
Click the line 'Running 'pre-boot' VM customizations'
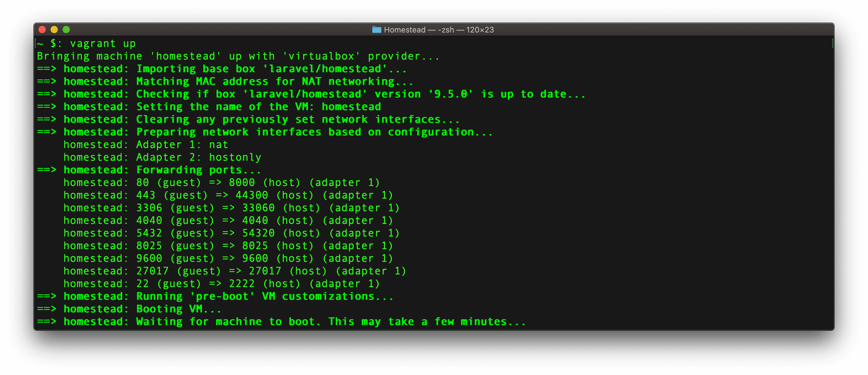215,296
